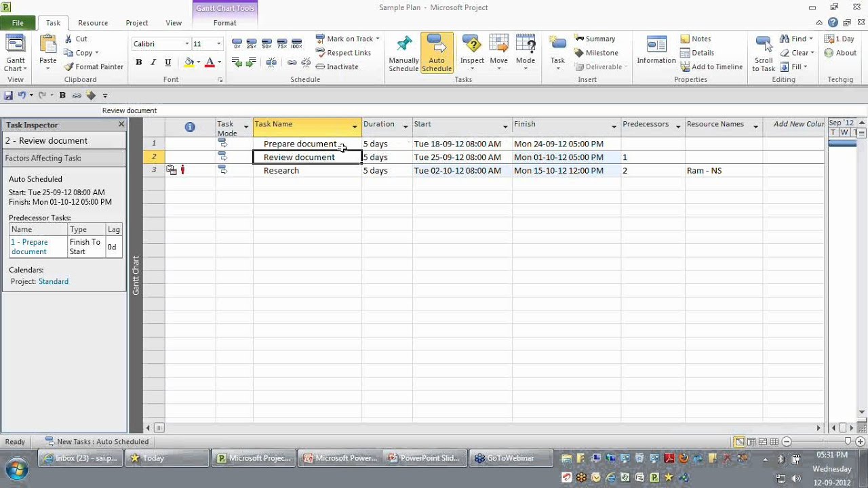Image resolution: width=868 pixels, height=488 pixels.
Task: Click the Undo arrow
Action: pos(22,96)
